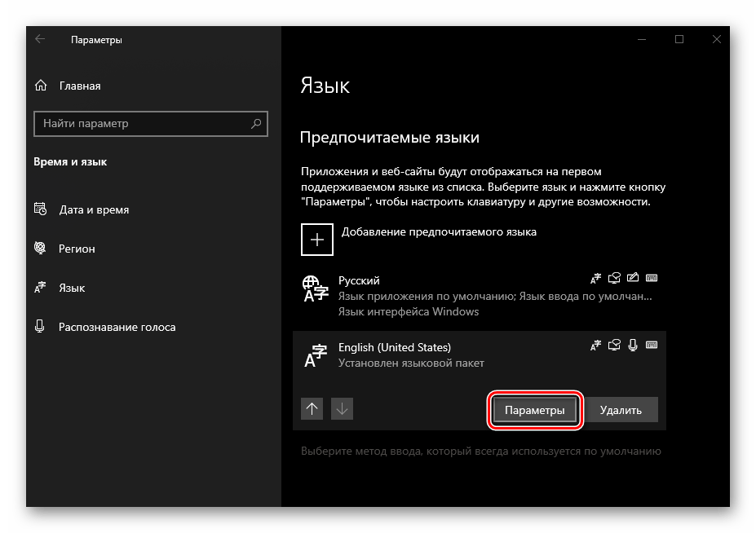Click the move-down arrow button
Screen dimensions: 756x533
(343, 410)
